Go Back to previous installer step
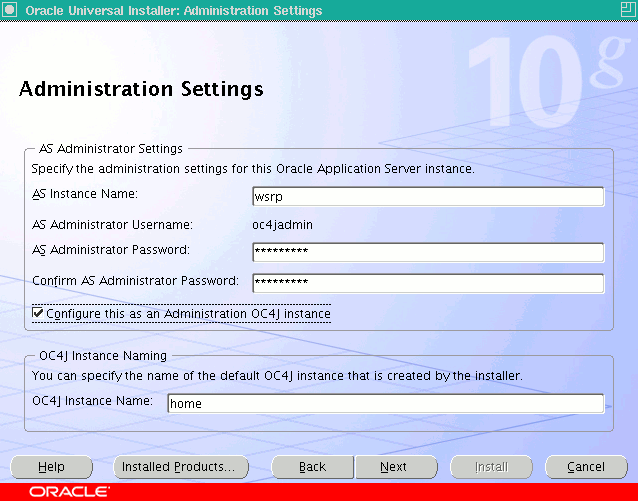 312,467
